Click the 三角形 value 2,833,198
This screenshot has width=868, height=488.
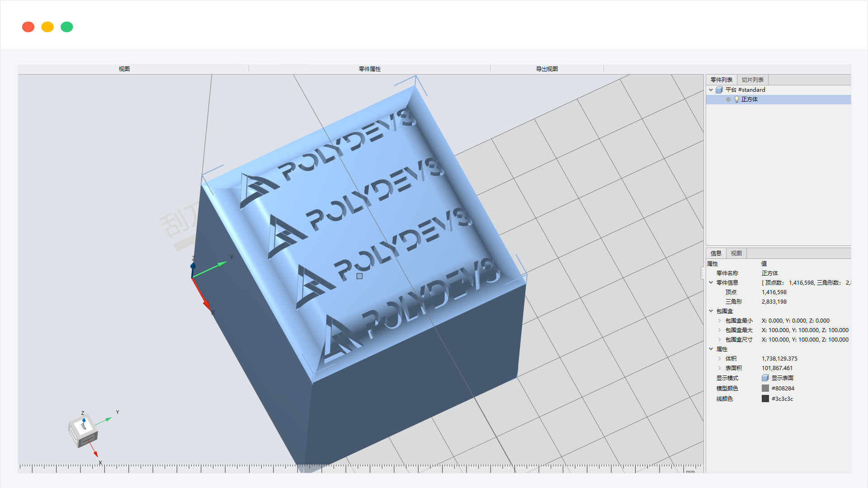pos(774,302)
